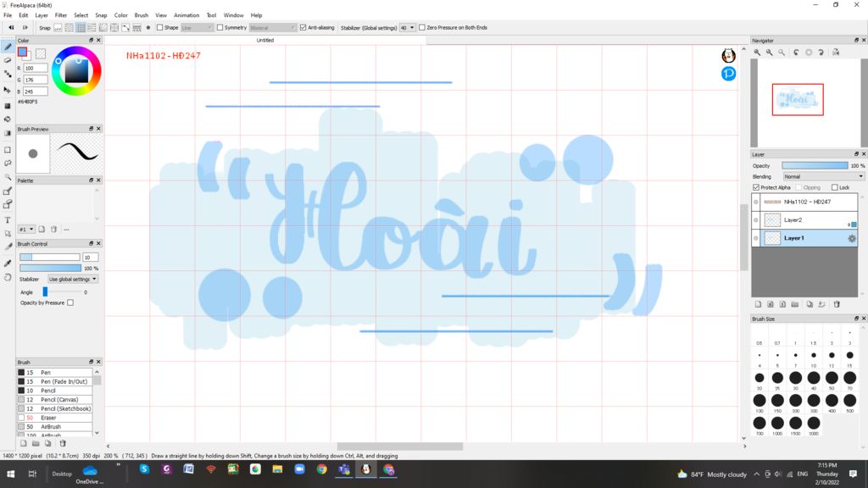Open the File menu
This screenshot has height=488, width=868.
click(8, 15)
